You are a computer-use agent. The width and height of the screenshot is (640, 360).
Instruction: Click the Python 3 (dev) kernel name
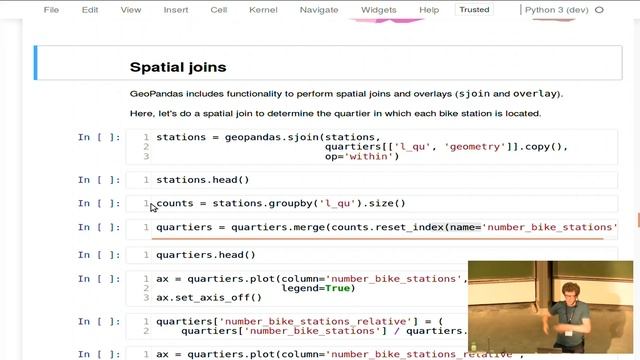click(557, 10)
